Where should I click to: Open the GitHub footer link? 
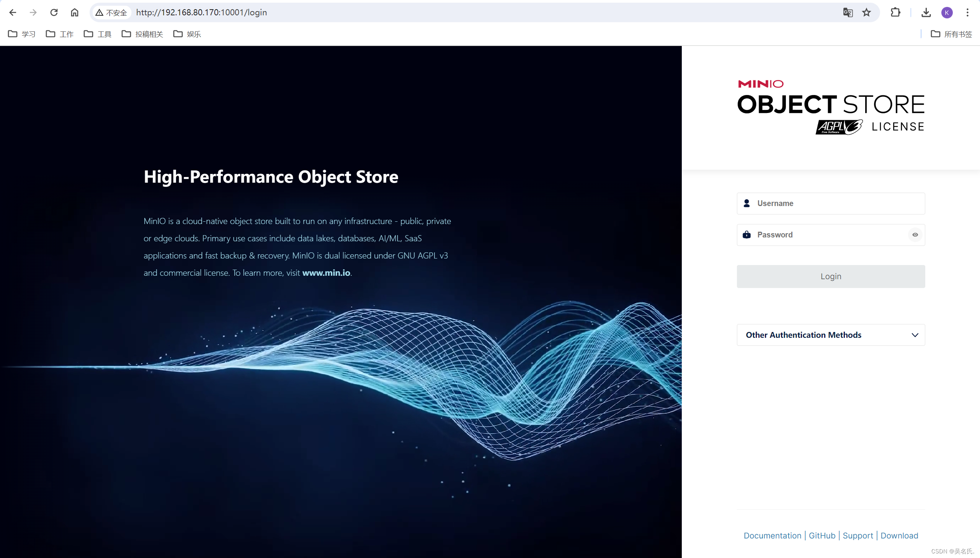822,535
